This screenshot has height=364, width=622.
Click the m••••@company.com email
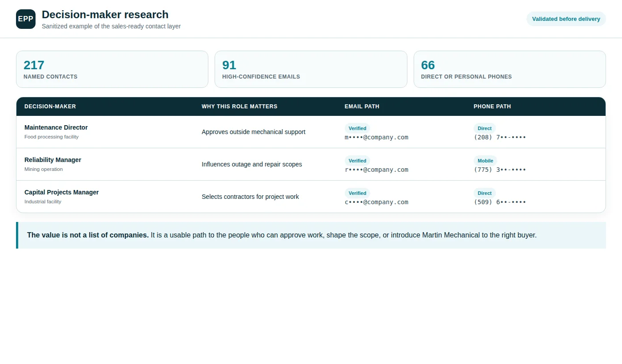[376, 137]
